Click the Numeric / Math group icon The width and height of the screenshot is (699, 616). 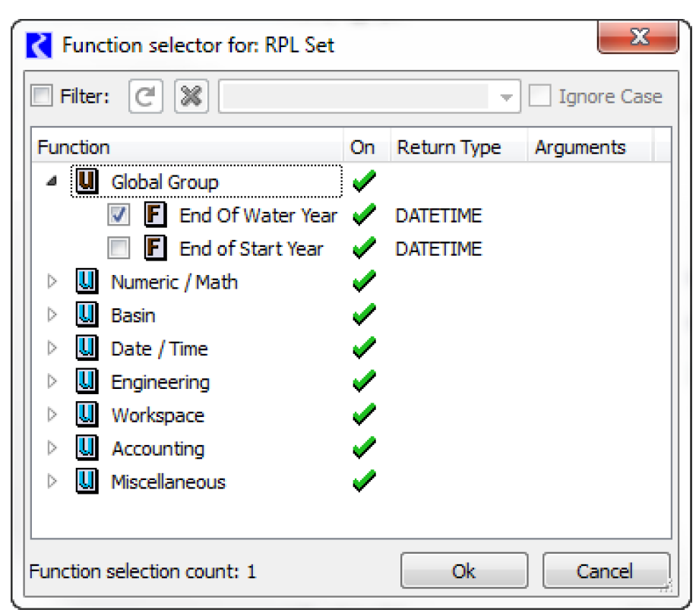coord(87,283)
